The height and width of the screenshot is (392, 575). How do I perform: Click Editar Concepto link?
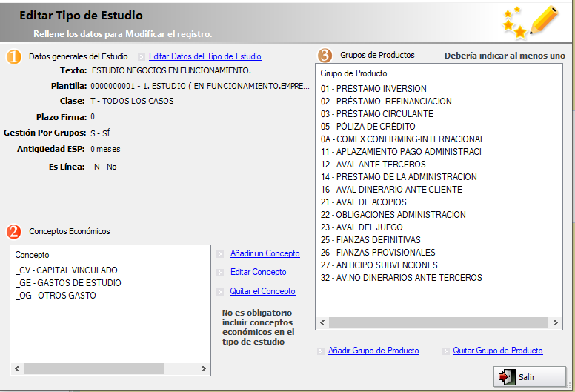point(259,272)
